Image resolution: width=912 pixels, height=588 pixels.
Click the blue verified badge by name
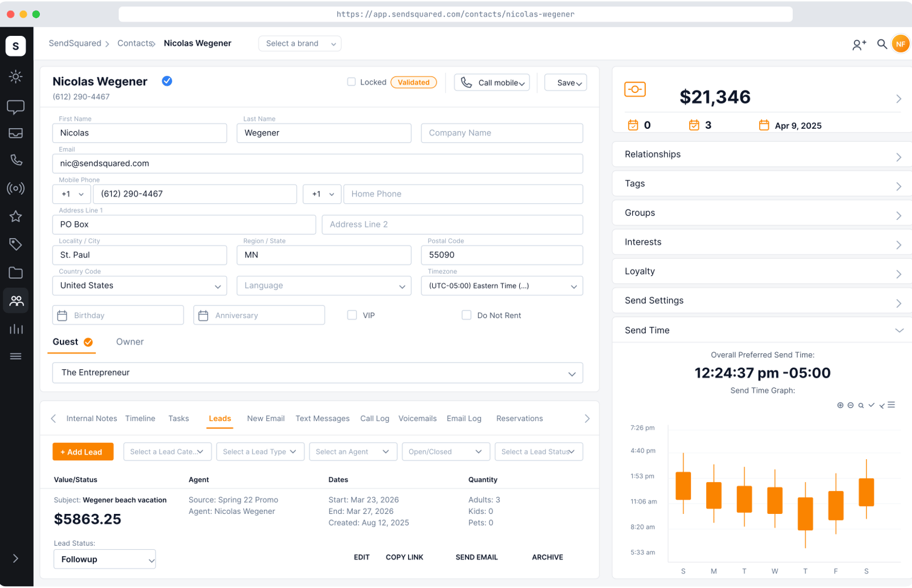tap(167, 81)
